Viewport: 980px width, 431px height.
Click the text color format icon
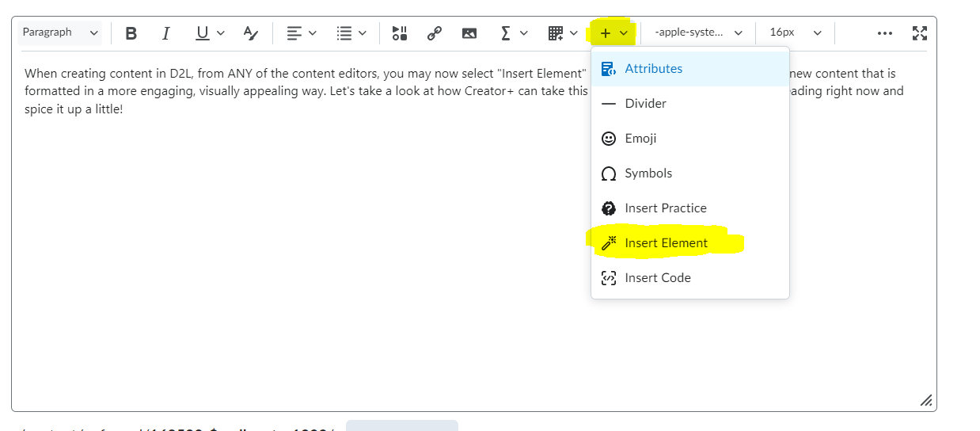250,33
